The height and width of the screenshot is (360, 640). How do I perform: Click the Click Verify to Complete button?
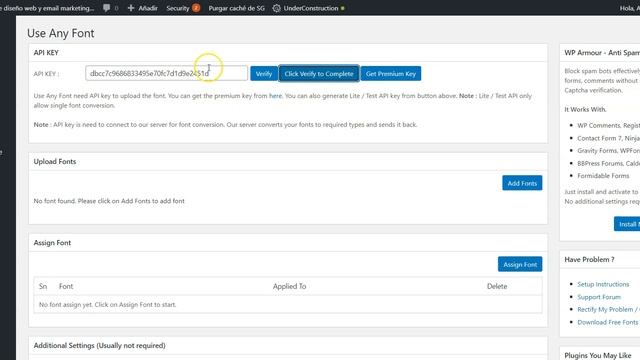click(319, 73)
